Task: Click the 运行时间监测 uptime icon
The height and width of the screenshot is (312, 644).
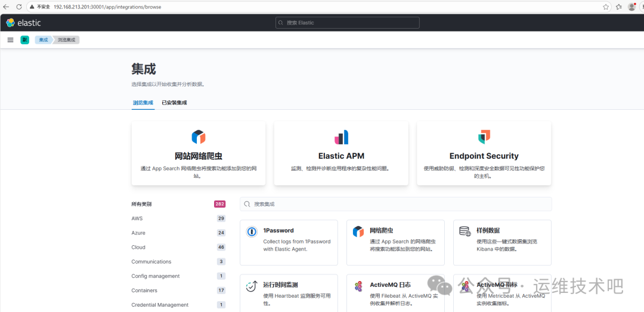Action: (x=252, y=286)
